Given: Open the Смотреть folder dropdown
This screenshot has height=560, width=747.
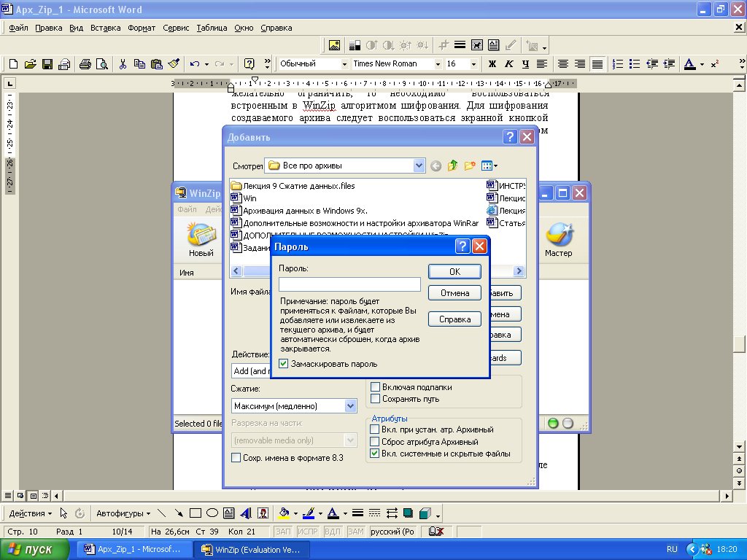Looking at the screenshot, I should click(419, 166).
